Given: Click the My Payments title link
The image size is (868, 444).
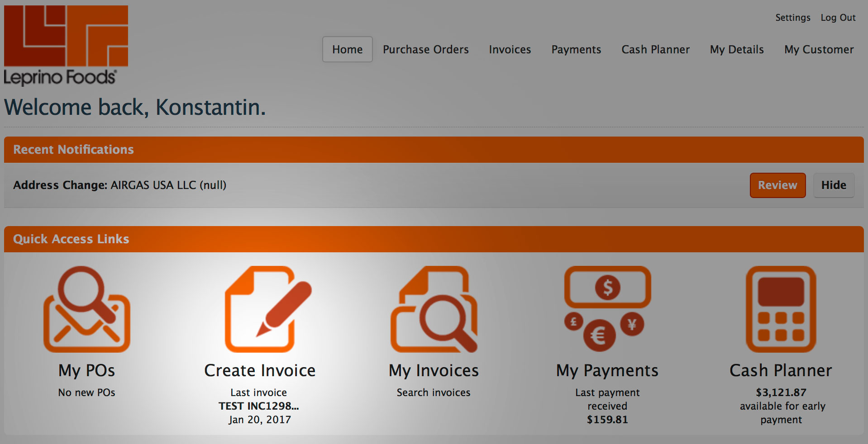Looking at the screenshot, I should point(607,371).
